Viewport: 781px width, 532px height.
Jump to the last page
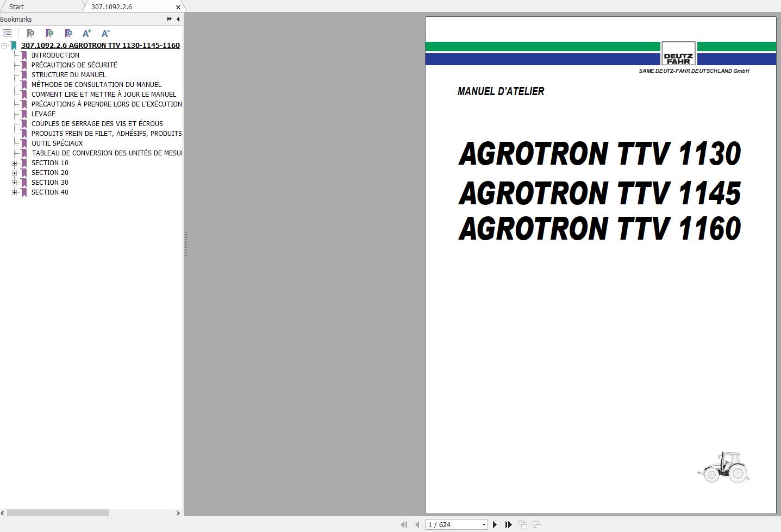508,524
